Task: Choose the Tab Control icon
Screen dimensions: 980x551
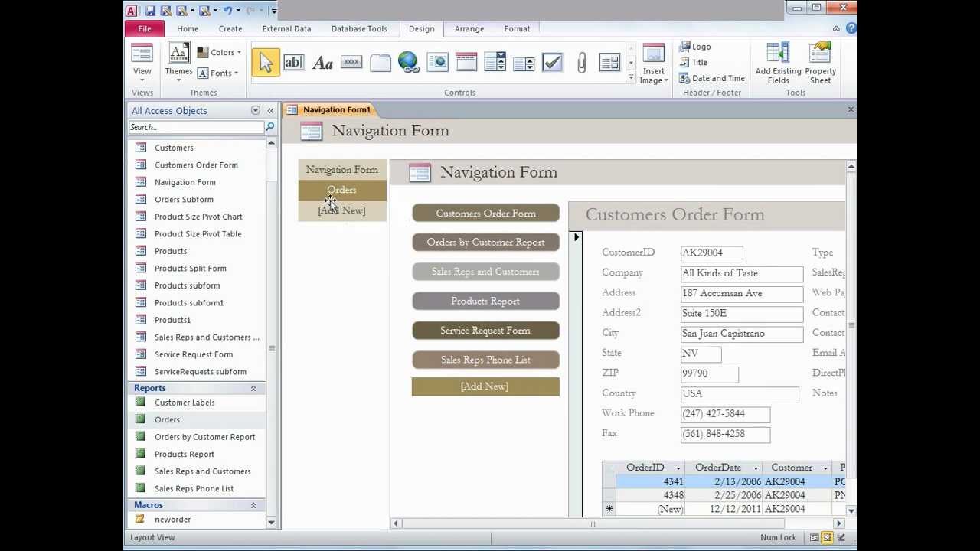Action: tap(381, 63)
